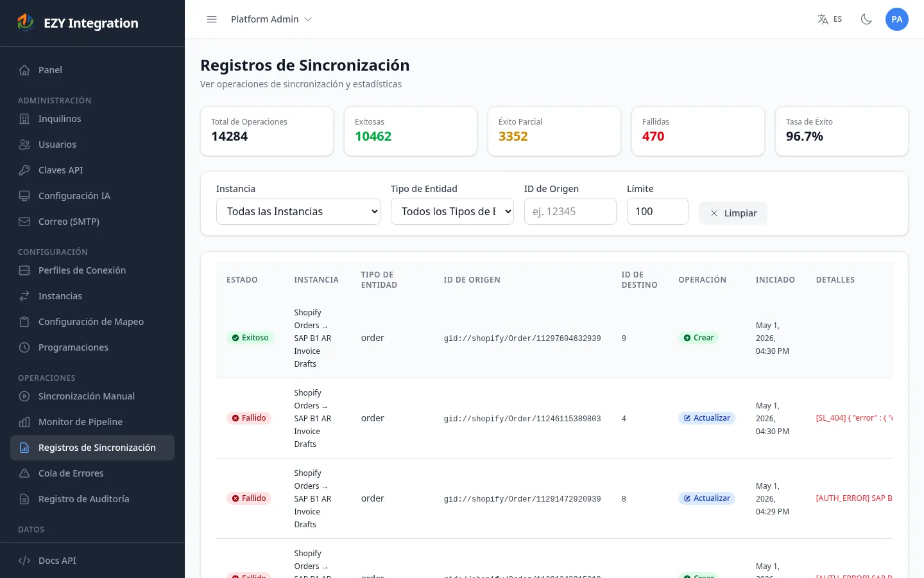Click the Exitoso status badge
924x578 pixels.
point(250,338)
